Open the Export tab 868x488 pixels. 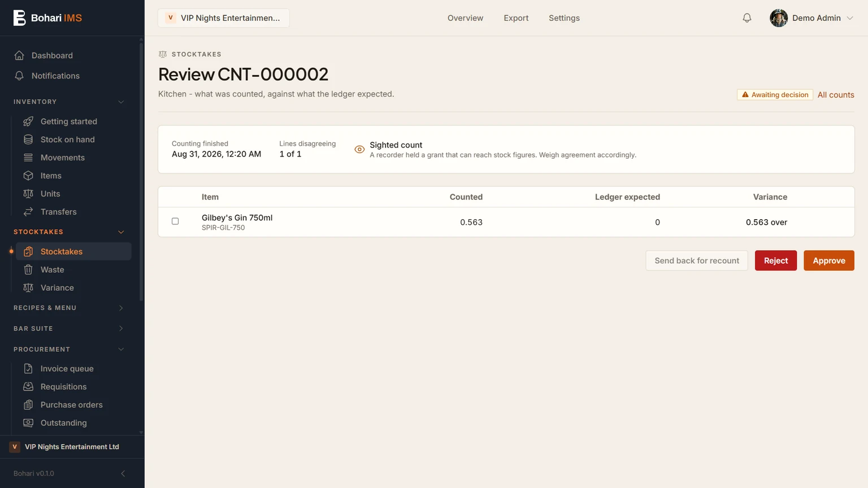[x=516, y=18]
